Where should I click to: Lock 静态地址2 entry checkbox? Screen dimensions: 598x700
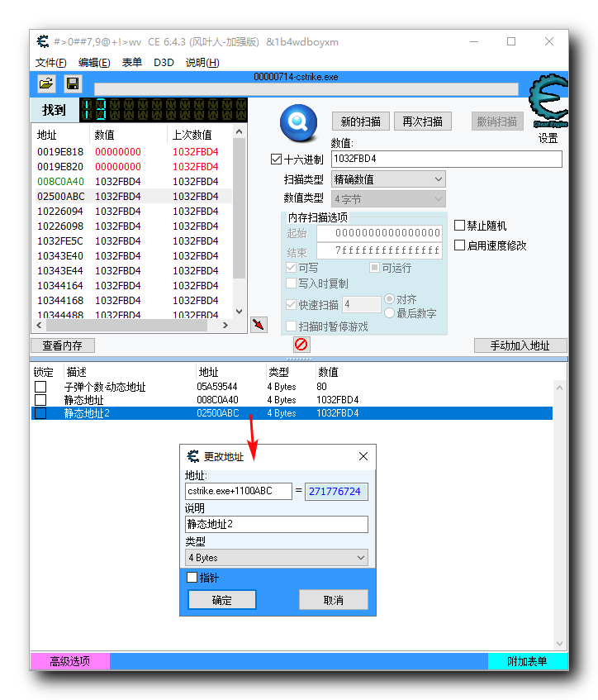click(x=40, y=413)
